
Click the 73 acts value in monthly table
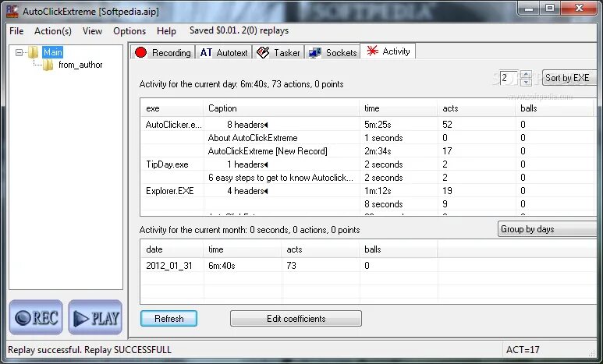click(x=291, y=266)
